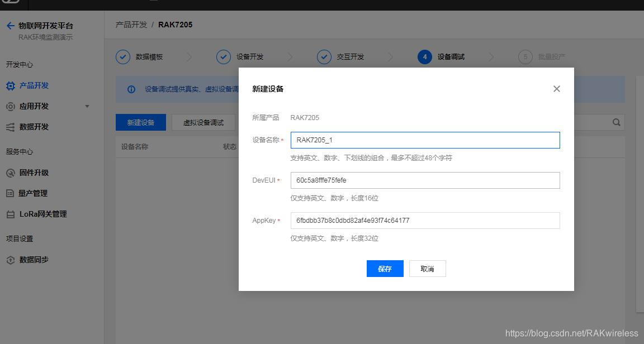Close the 新建设备 dialog with X
Viewport: 644px width, 344px height.
[557, 89]
